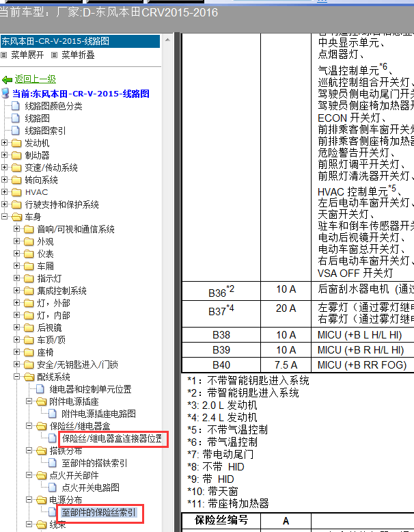414x532 pixels.
Task: Select 车顶/顶 folder label
Action: coord(51,340)
